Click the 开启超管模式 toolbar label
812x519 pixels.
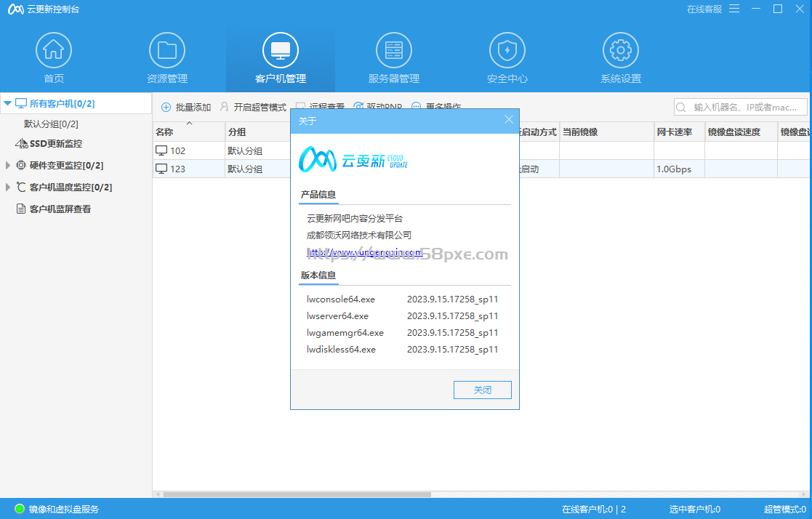coord(260,108)
